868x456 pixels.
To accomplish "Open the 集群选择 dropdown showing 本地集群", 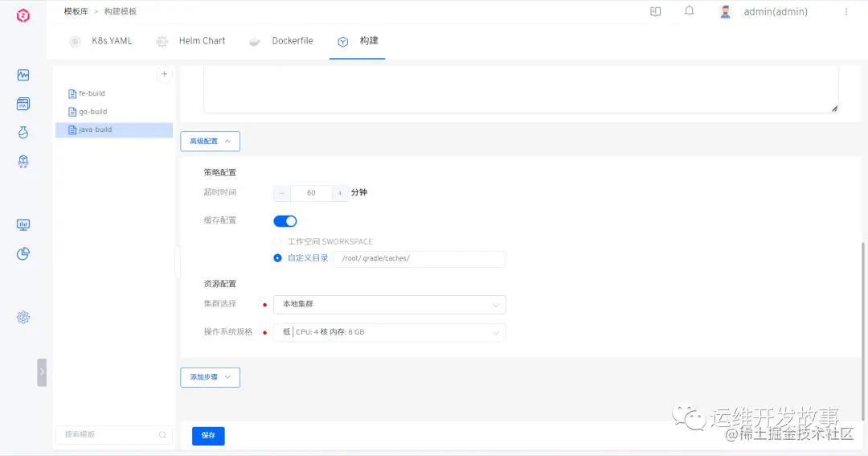I will click(390, 304).
